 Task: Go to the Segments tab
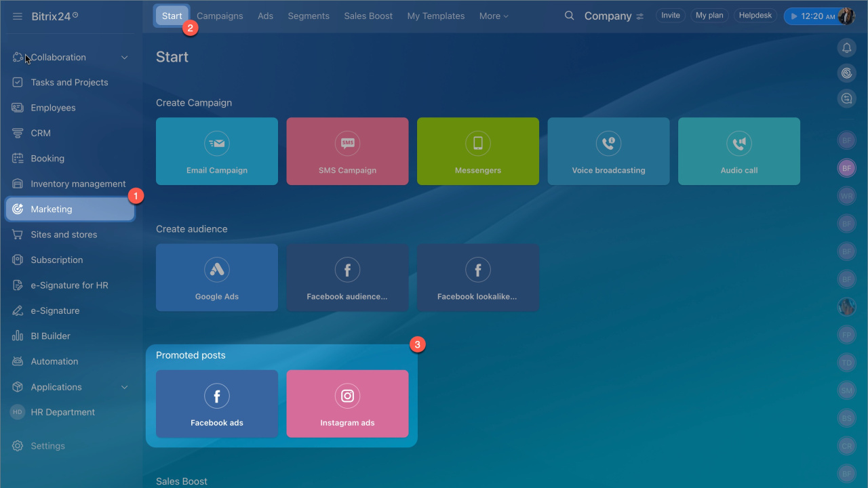[309, 16]
